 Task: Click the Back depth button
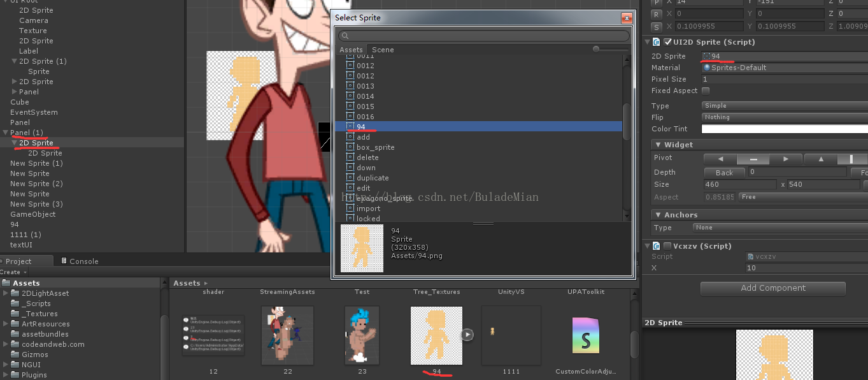[725, 172]
